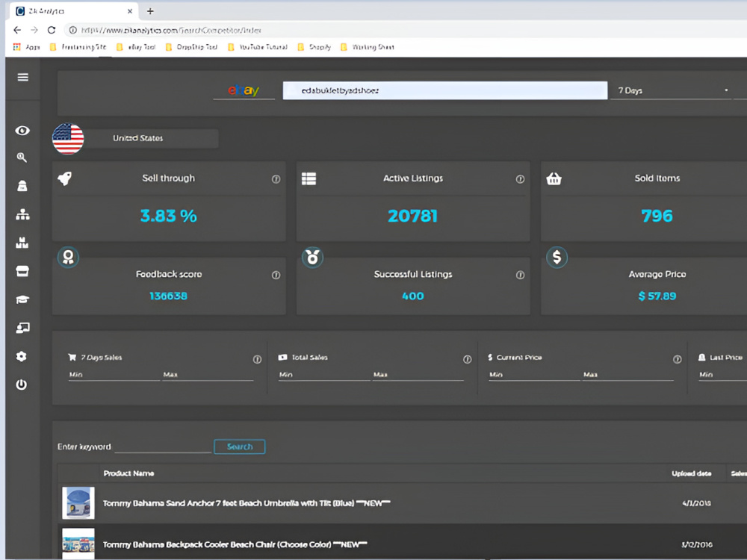Click the Average Price value $ 57.89
This screenshot has width=747, height=560.
click(657, 296)
